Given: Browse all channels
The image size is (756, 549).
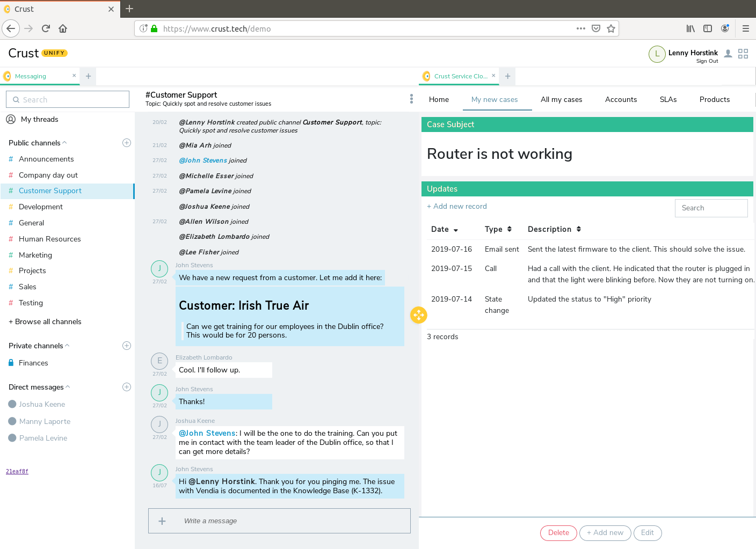Looking at the screenshot, I should click(45, 321).
